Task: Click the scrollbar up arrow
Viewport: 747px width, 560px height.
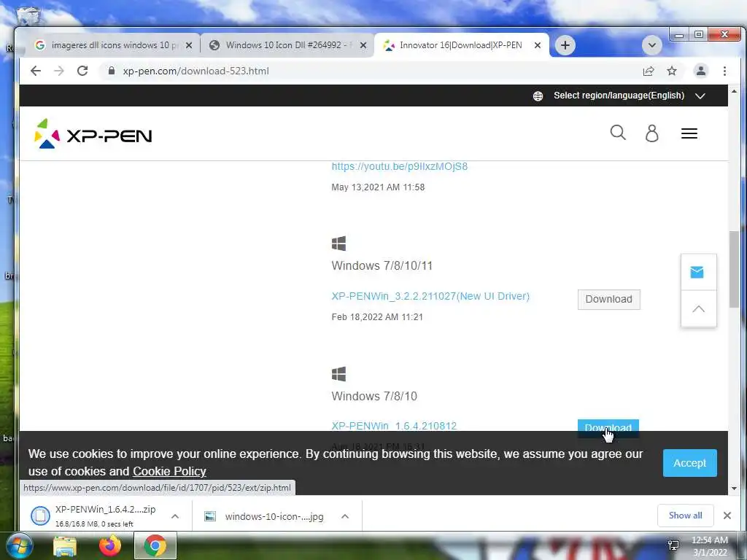Action: click(x=734, y=91)
